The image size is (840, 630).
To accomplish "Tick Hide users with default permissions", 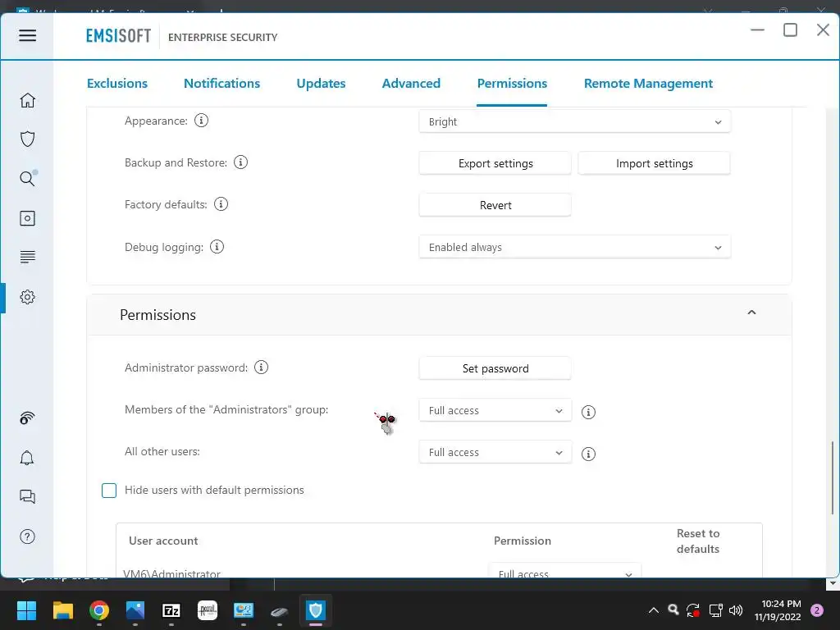I will pyautogui.click(x=109, y=491).
